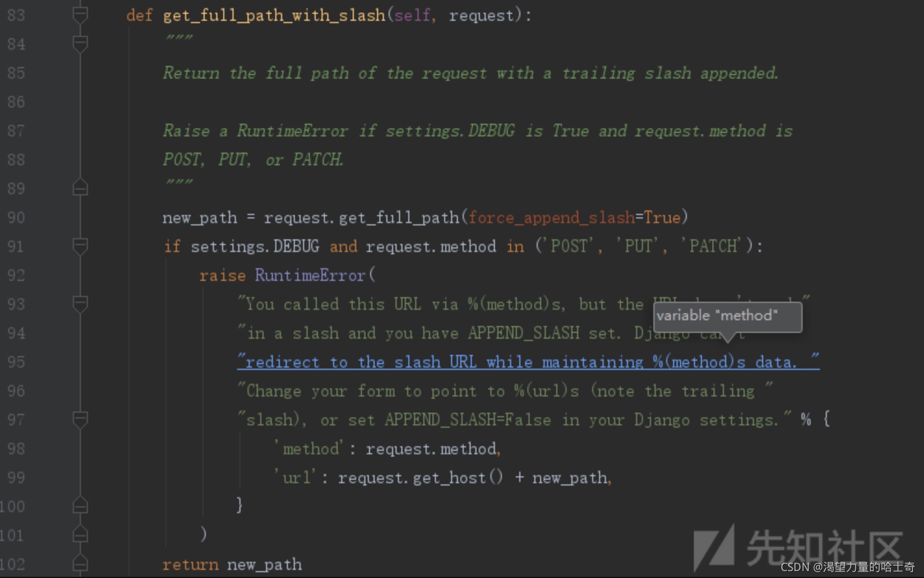Click the "raise" keyword on line 92
The image size is (924, 578).
222,275
